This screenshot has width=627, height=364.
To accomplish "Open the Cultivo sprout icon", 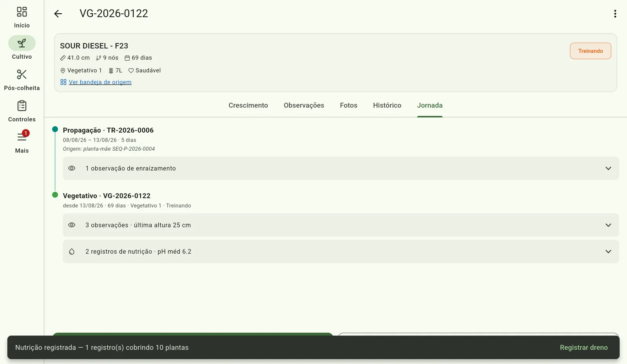I will 22,43.
